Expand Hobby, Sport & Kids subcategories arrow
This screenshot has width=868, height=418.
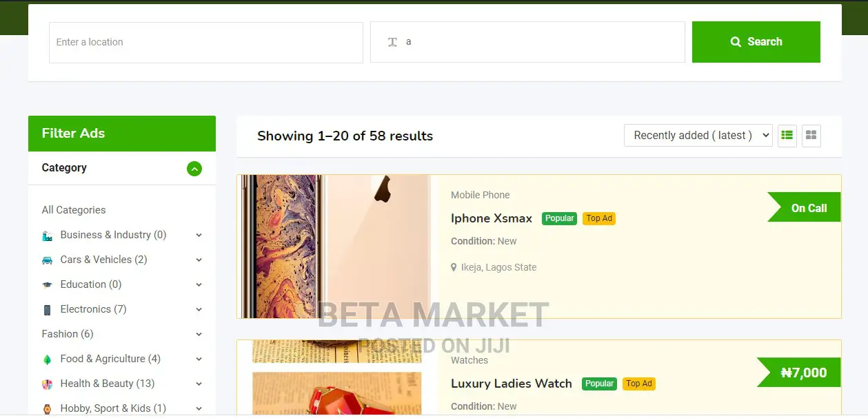[199, 409]
